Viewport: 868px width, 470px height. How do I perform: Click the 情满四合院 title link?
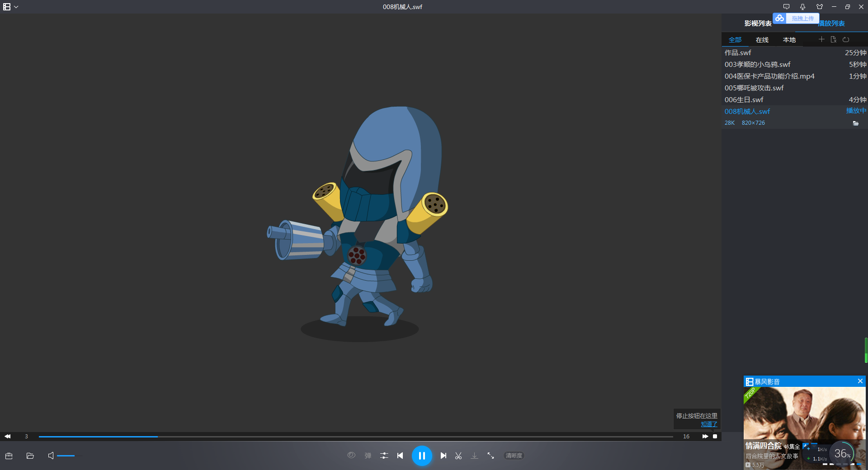coord(764,446)
